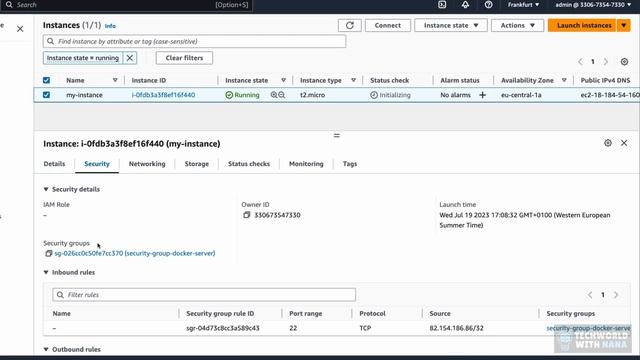Open the Tags tab
This screenshot has width=640, height=360.
(350, 164)
